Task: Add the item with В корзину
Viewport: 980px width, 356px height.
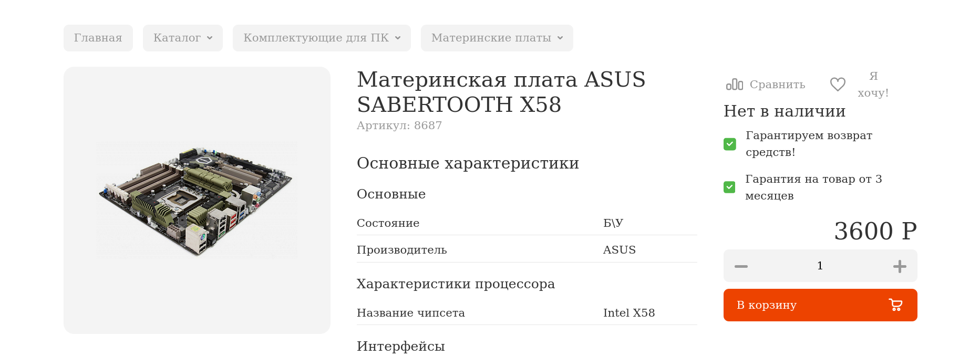Action: [820, 305]
